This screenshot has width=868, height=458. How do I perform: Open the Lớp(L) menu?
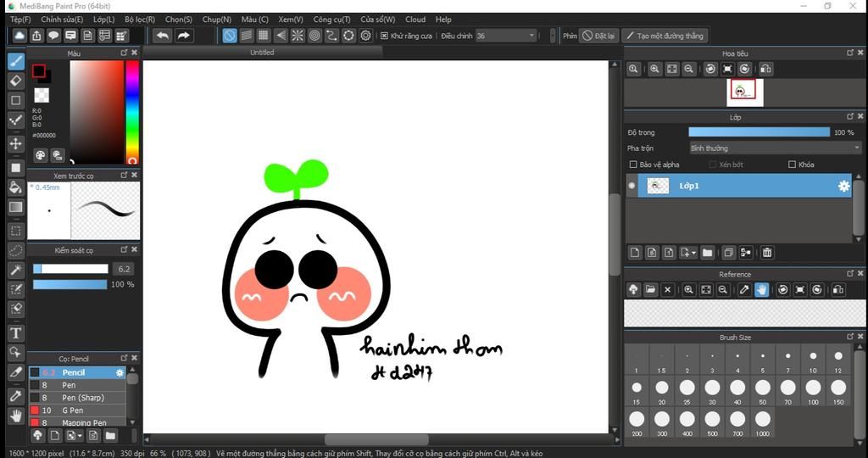point(104,20)
